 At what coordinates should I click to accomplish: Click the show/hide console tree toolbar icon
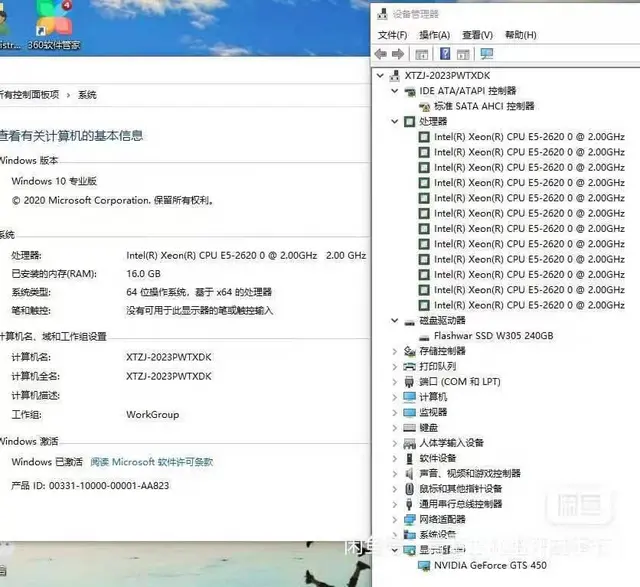(422, 54)
